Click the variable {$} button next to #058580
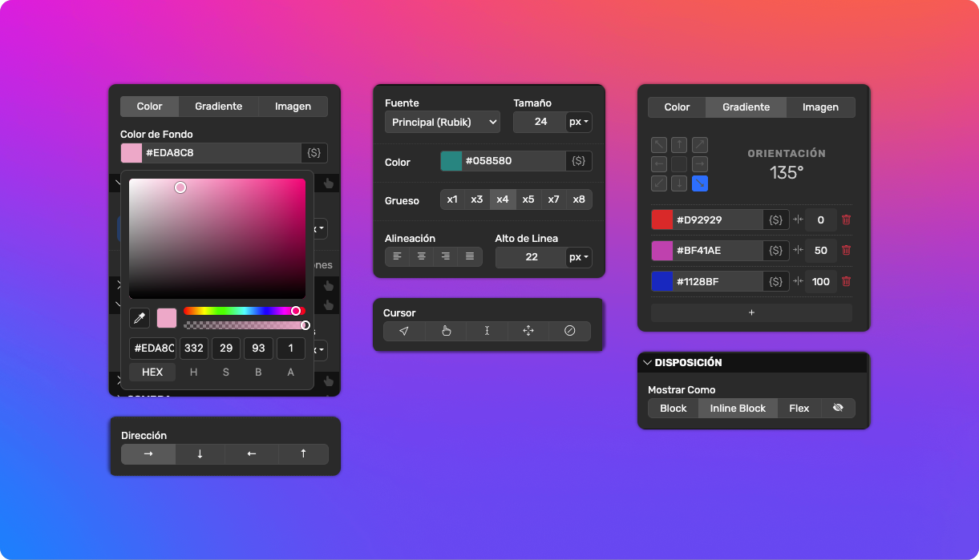 (x=579, y=161)
